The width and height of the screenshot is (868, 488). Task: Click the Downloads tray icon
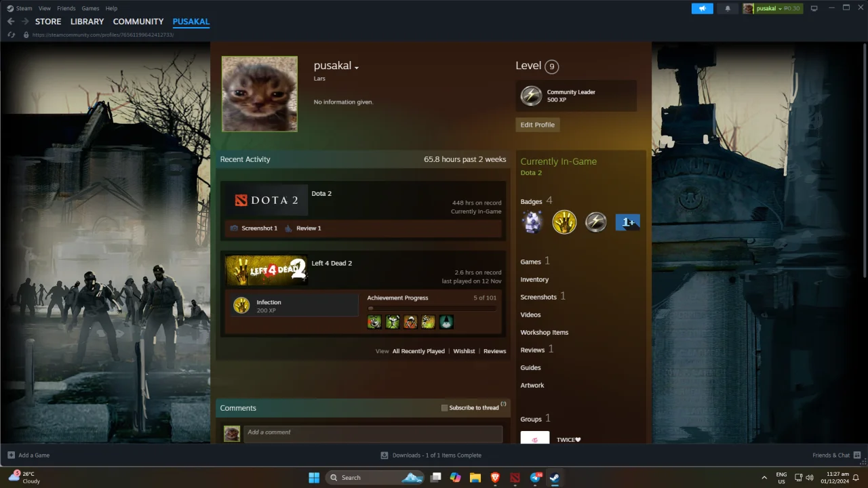pos(384,455)
